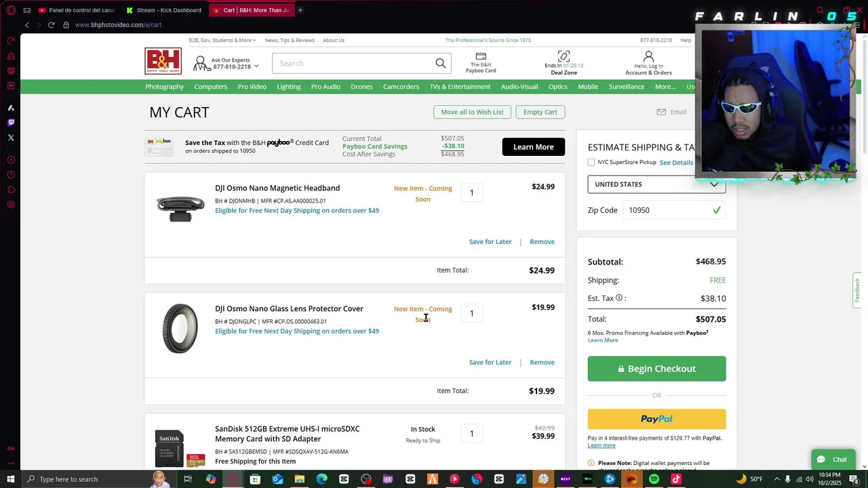Click the Empty Cart button
Screen dimensions: 868x488
click(x=540, y=112)
